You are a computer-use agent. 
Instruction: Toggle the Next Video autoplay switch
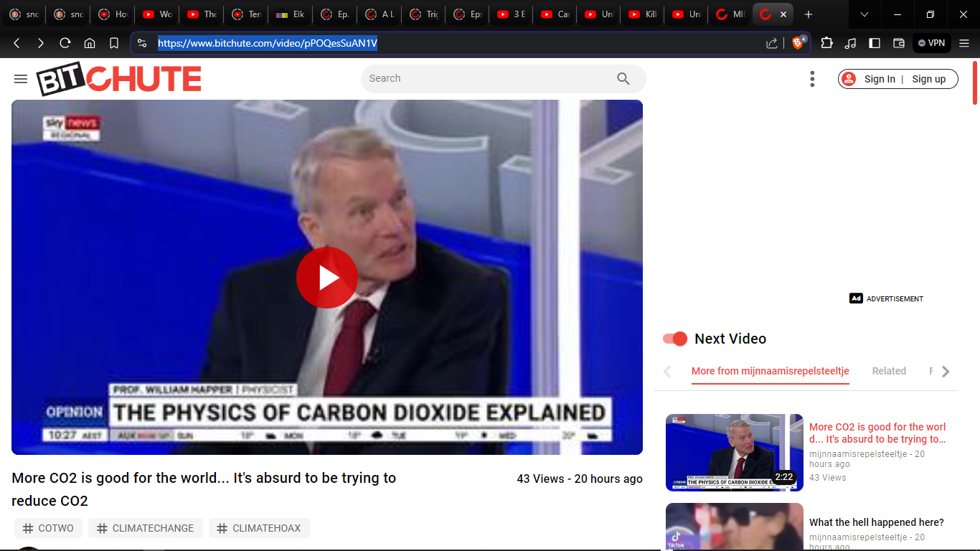point(675,339)
